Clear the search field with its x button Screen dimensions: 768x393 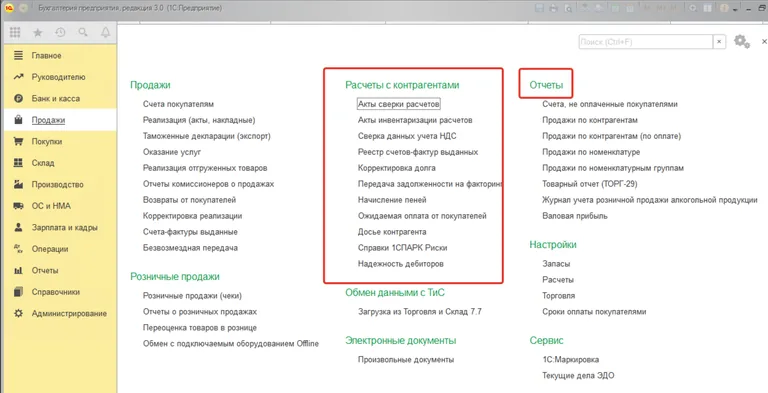(x=719, y=42)
